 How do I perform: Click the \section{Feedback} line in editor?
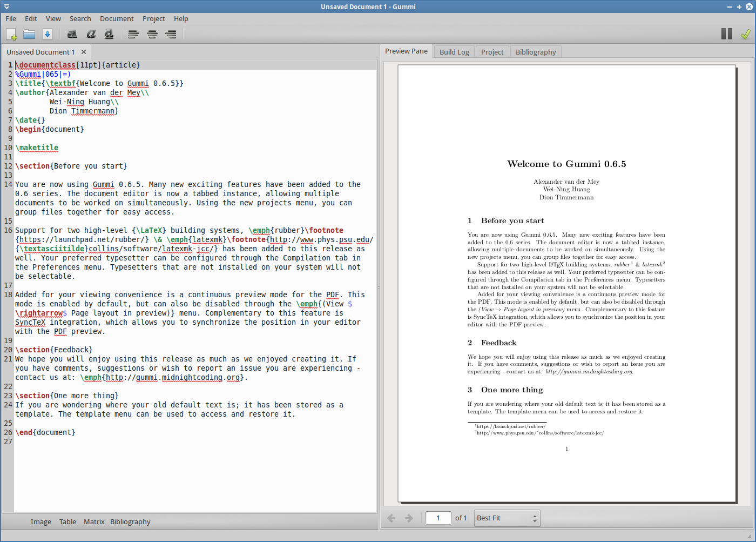(x=54, y=350)
